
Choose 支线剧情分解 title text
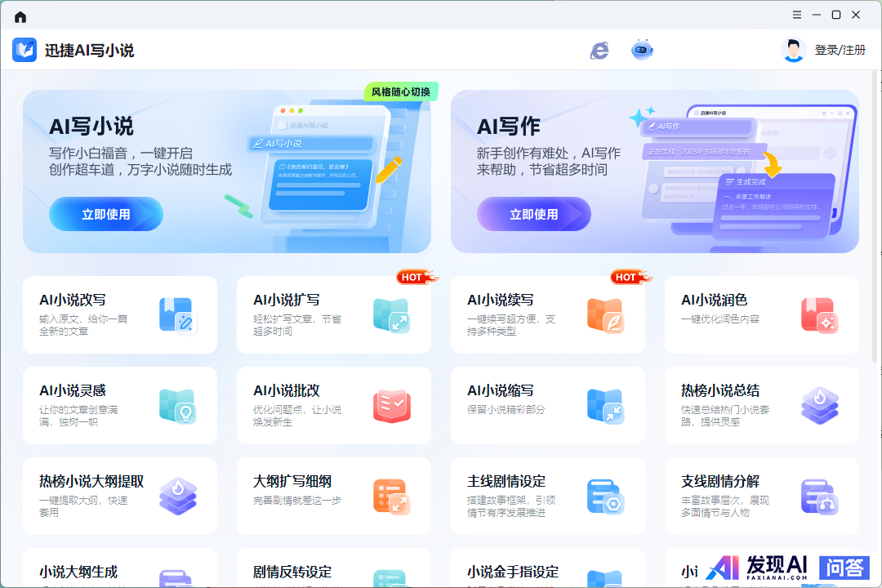pyautogui.click(x=720, y=482)
